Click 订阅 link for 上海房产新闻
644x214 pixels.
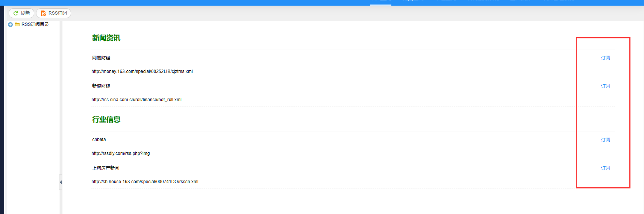click(x=605, y=168)
